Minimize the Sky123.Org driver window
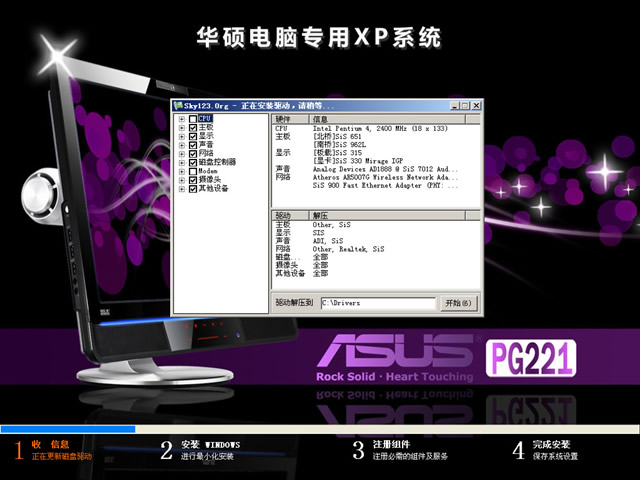Image resolution: width=640 pixels, height=480 pixels. point(455,106)
